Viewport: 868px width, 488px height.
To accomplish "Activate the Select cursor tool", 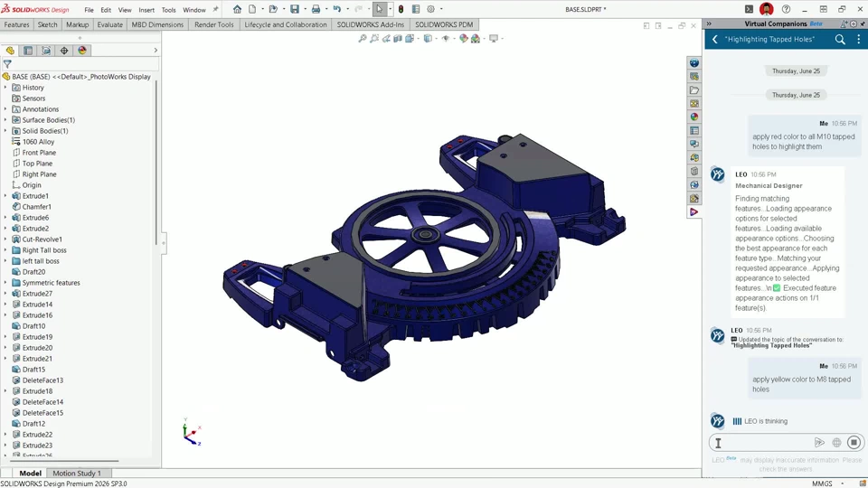I will (379, 9).
